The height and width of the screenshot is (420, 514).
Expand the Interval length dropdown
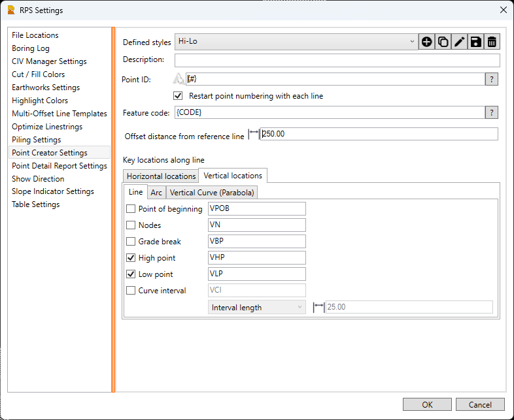pyautogui.click(x=256, y=308)
